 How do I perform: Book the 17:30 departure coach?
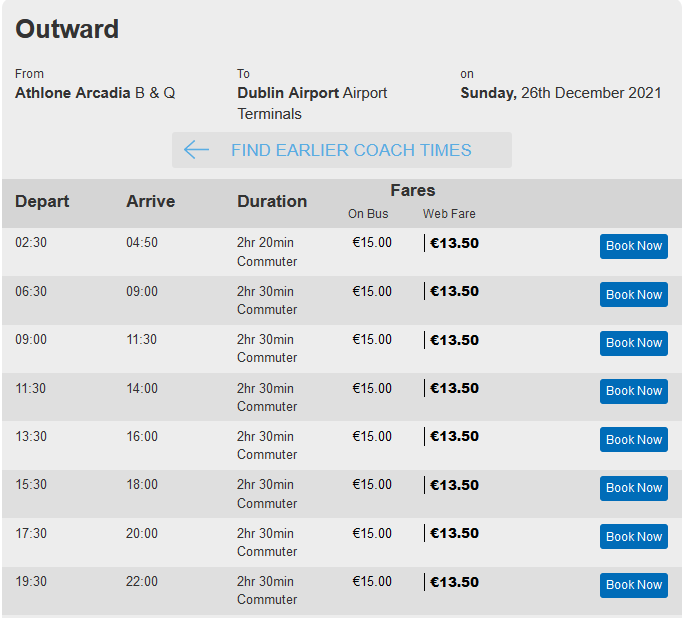point(633,536)
